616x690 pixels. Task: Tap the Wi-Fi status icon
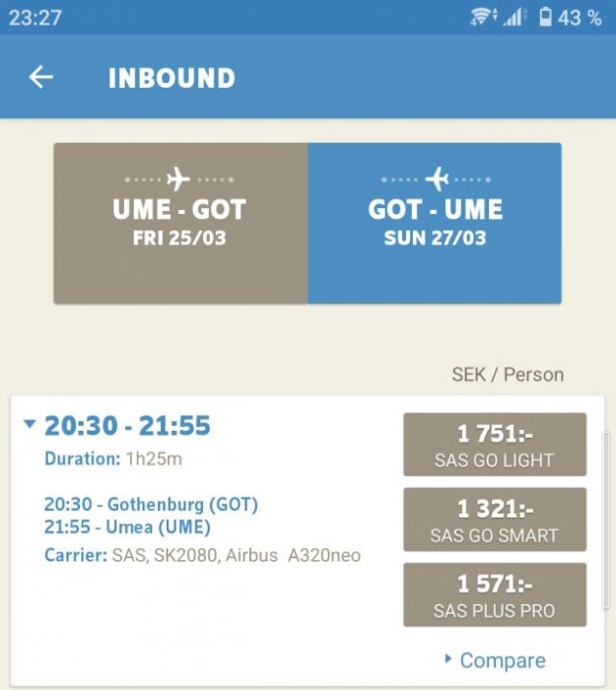pyautogui.click(x=482, y=17)
